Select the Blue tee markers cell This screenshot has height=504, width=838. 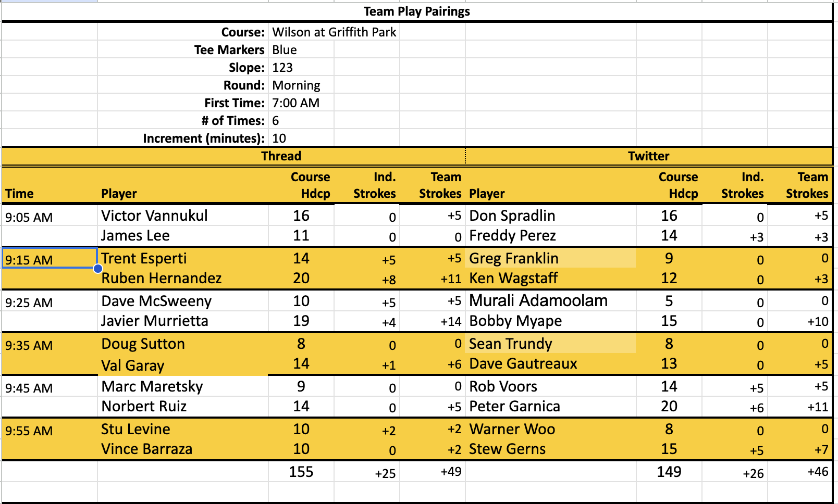click(285, 50)
